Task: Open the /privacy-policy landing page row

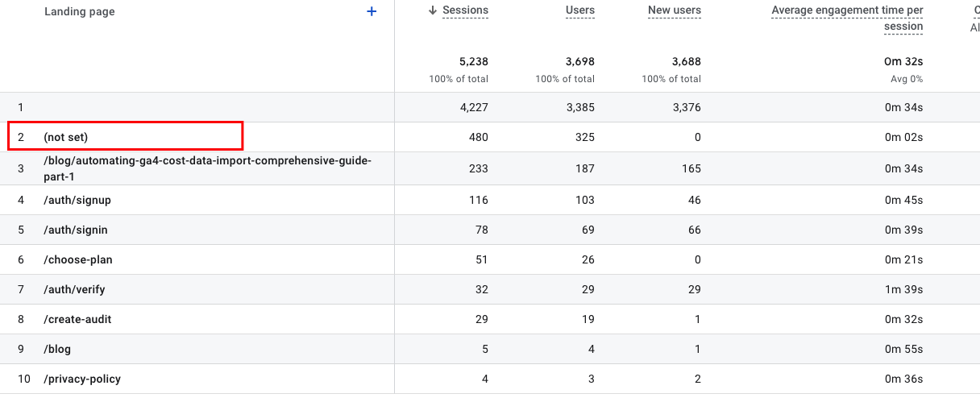Action: coord(82,379)
